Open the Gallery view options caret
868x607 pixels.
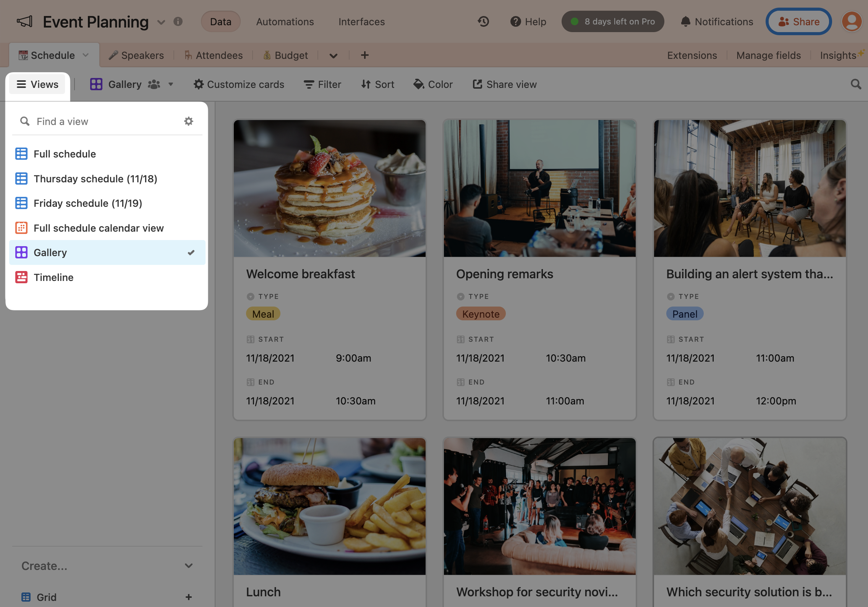pyautogui.click(x=171, y=84)
